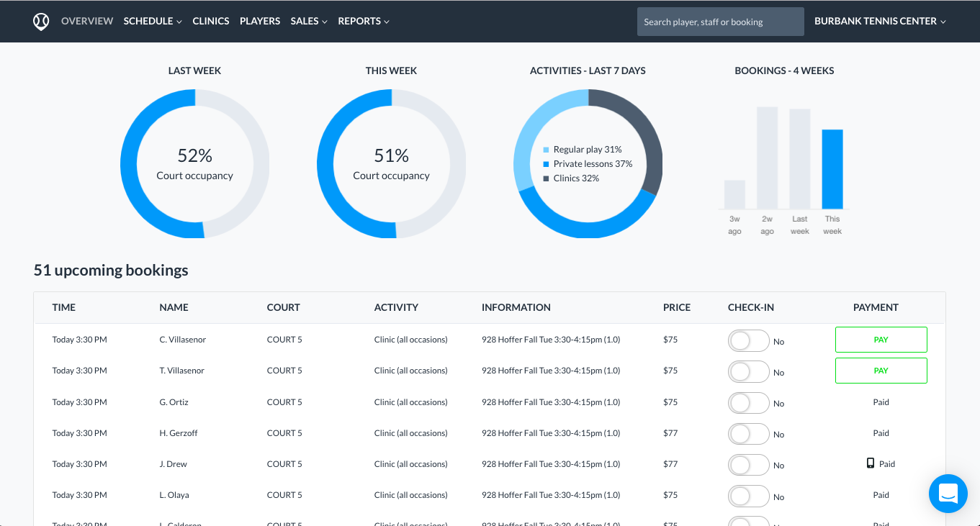Open the Players page
Screen dimensions: 980x526
coord(260,21)
